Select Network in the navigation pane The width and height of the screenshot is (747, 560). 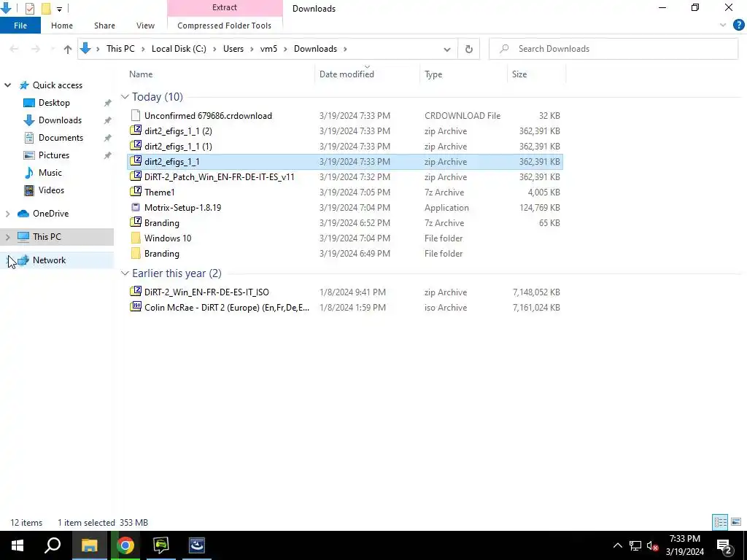(49, 260)
